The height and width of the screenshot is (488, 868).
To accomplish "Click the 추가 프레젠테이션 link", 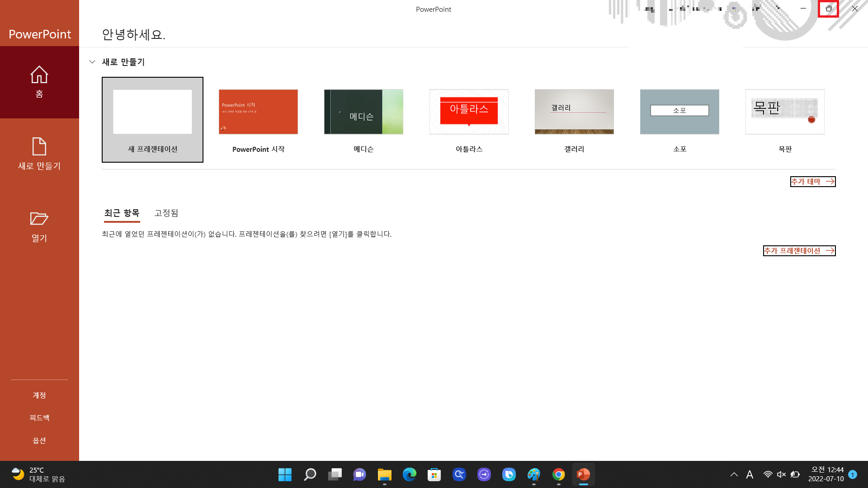I will [799, 251].
